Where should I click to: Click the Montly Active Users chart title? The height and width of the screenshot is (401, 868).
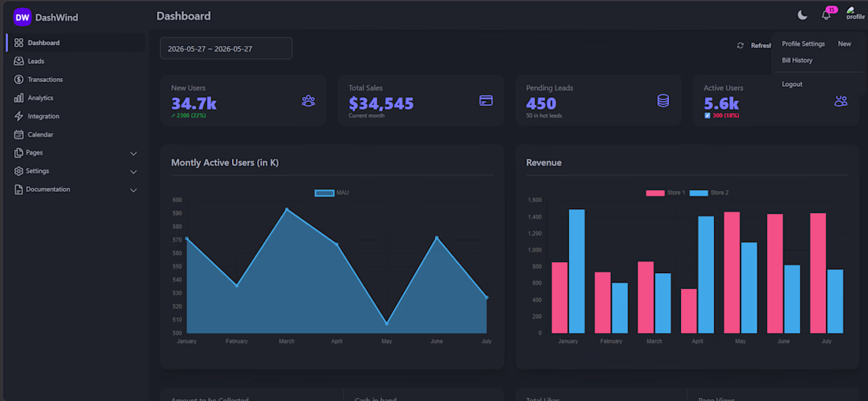pyautogui.click(x=225, y=163)
